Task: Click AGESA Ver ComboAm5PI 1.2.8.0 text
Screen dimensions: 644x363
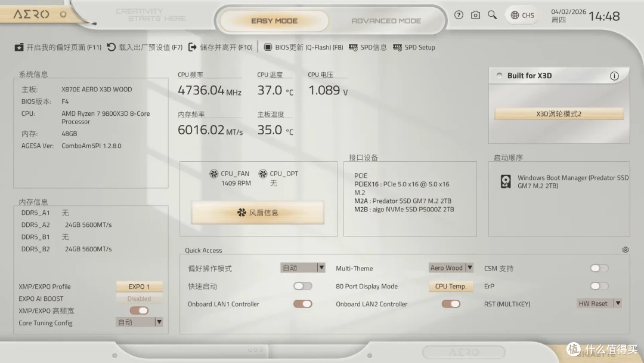Action: pyautogui.click(x=72, y=146)
